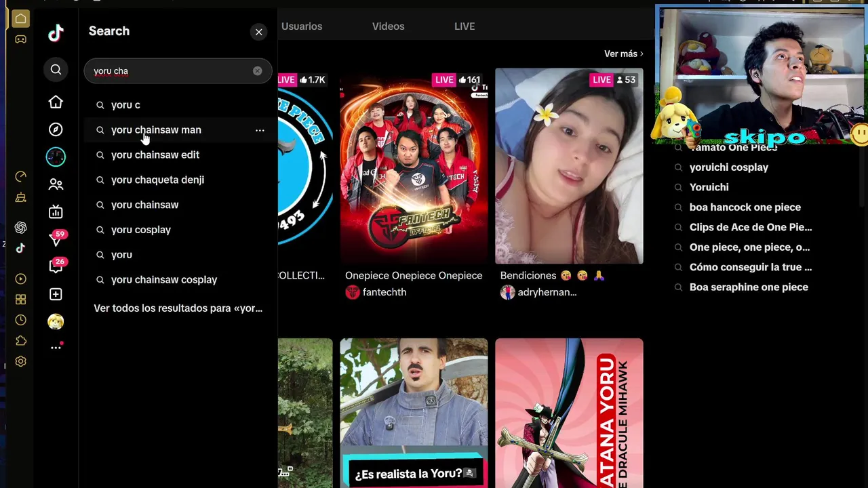Click the TikTok logo in sidebar
This screenshot has height=488, width=868.
coord(56,32)
